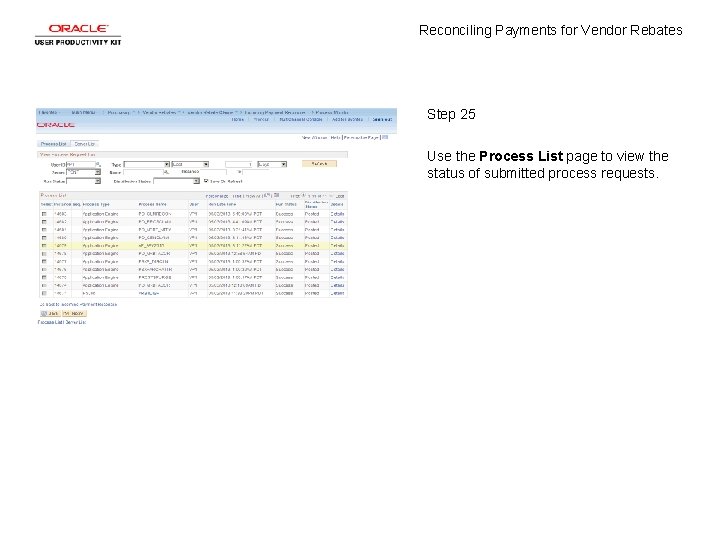Screen dimensions: 720x540
Task: Open Details for the yellow highlighted row
Action: point(338,246)
